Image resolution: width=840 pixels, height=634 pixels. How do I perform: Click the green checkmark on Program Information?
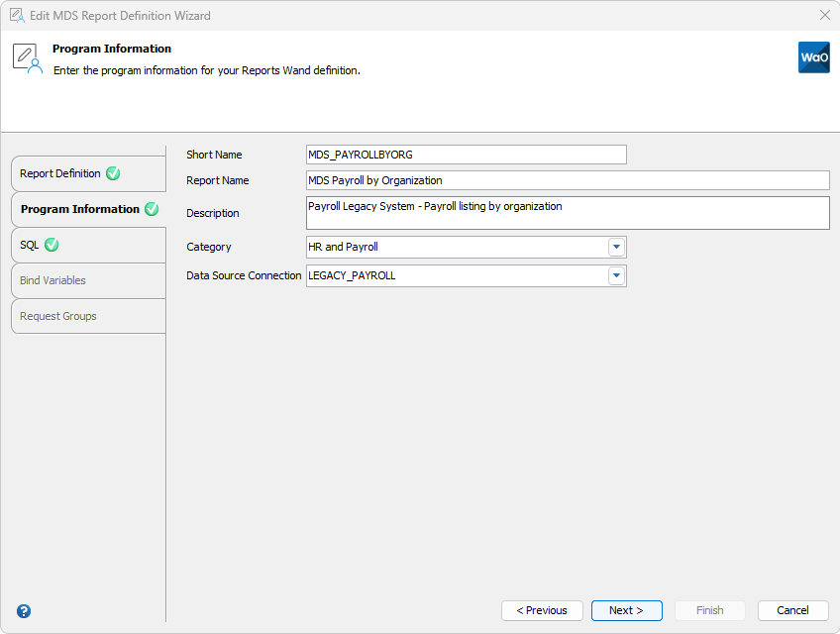tap(152, 209)
